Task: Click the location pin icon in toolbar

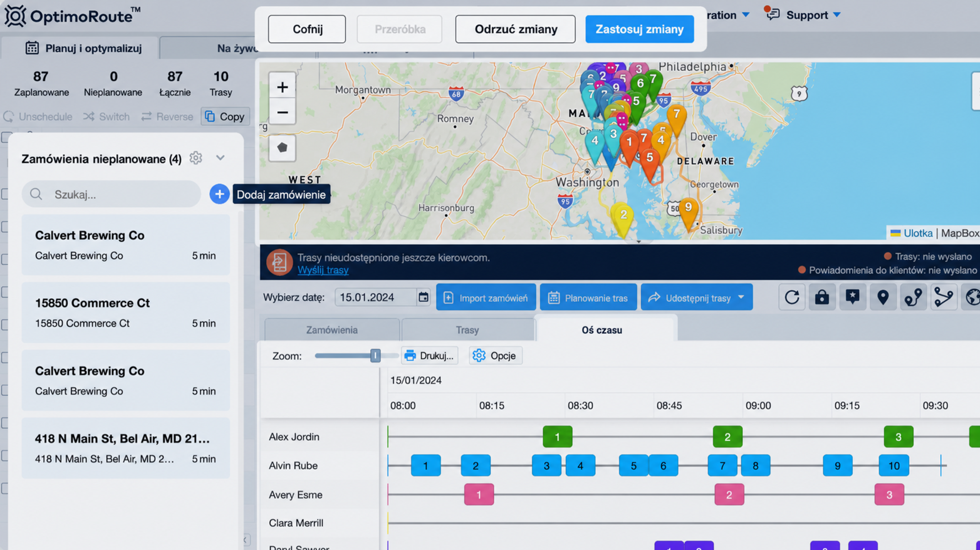Action: coord(883,297)
